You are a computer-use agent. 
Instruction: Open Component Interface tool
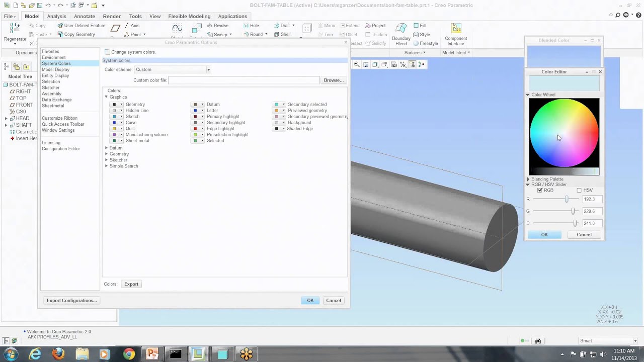[456, 34]
